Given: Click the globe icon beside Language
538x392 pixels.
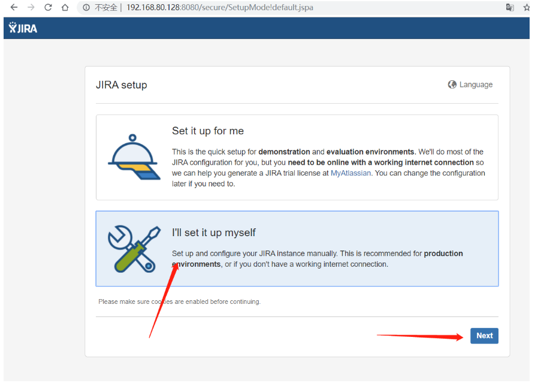Looking at the screenshot, I should pyautogui.click(x=452, y=85).
